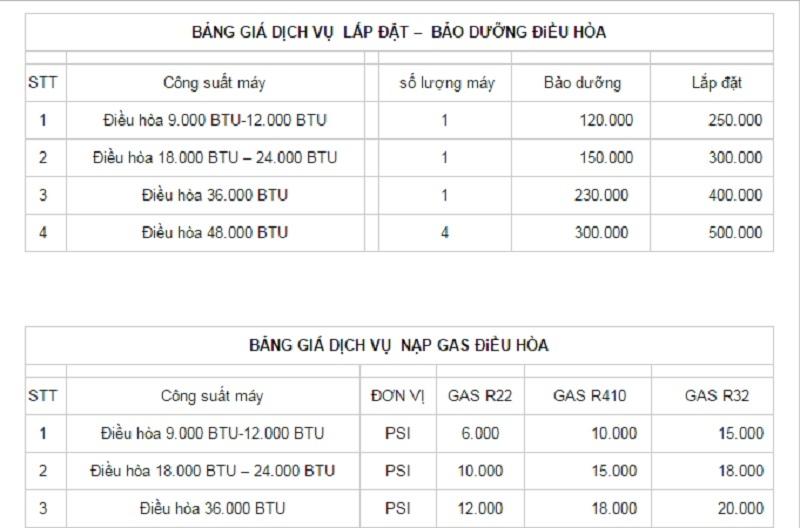The image size is (800, 528).
Task: Click the 250.000 installation price cell
Action: click(x=734, y=120)
